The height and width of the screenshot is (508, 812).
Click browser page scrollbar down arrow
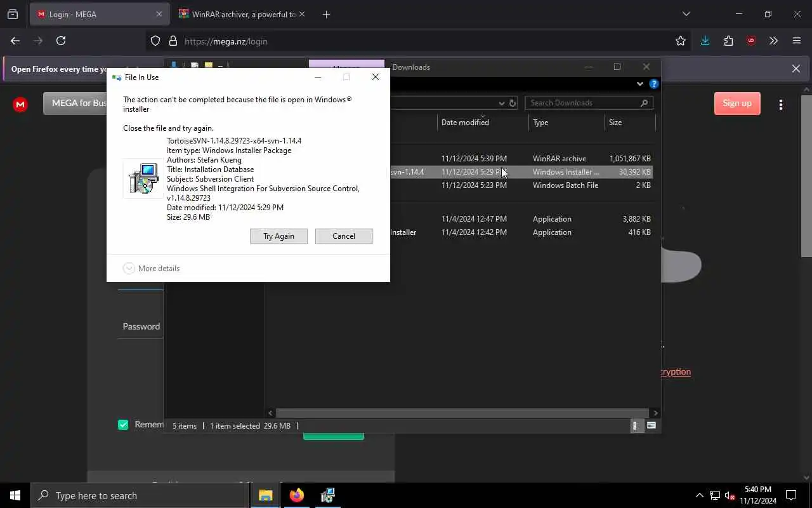coord(806,478)
